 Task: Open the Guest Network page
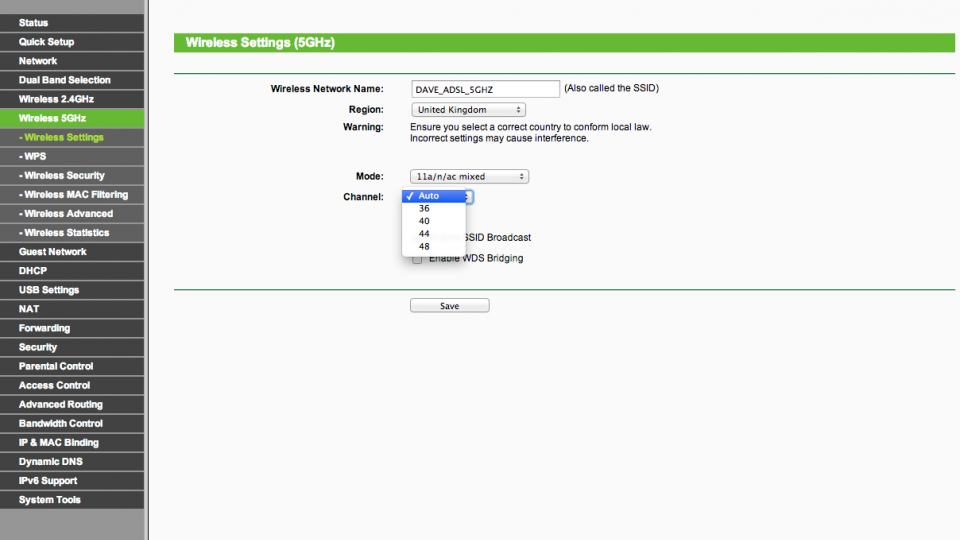click(x=72, y=252)
